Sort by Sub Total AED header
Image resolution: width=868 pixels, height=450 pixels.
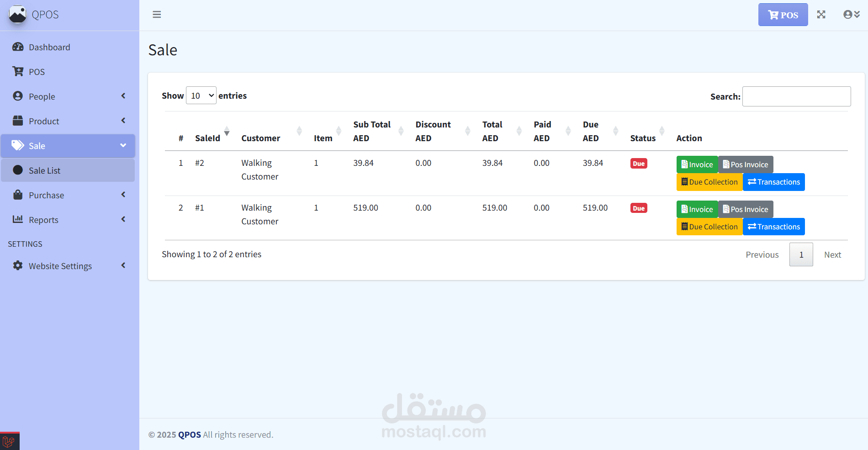tap(378, 131)
